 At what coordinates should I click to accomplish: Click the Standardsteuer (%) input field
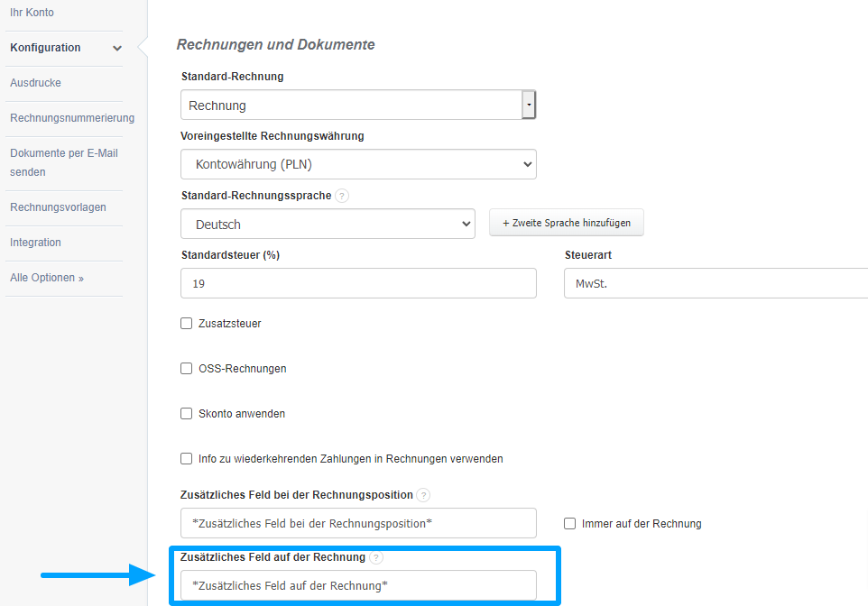pos(358,283)
